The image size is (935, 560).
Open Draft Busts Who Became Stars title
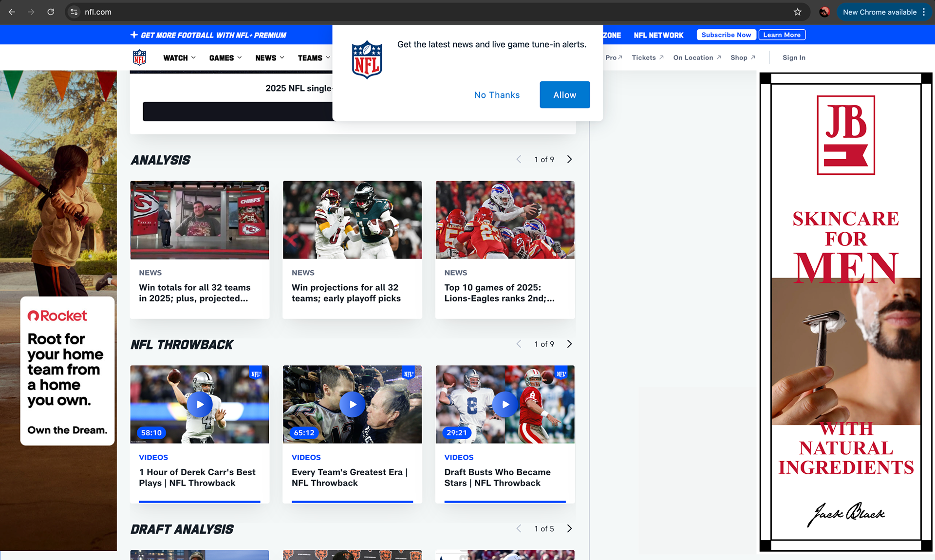coord(497,477)
